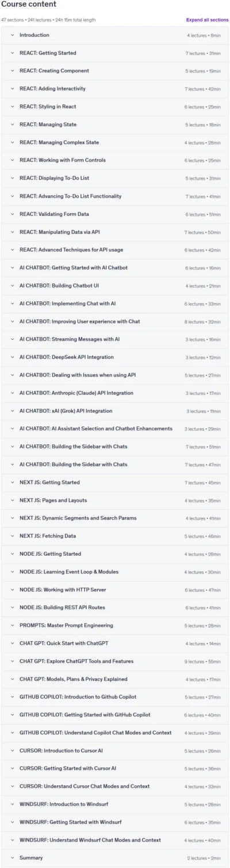Expand the Summary section chevron

[11, 858]
